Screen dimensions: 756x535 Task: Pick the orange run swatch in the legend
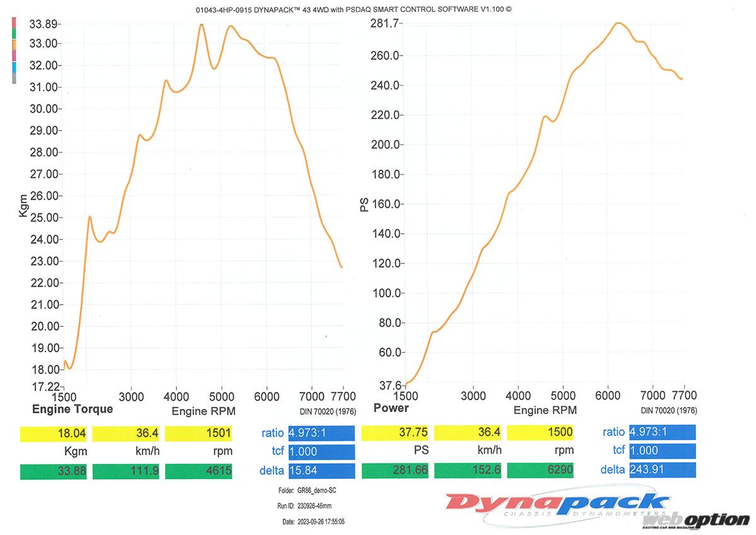click(14, 45)
